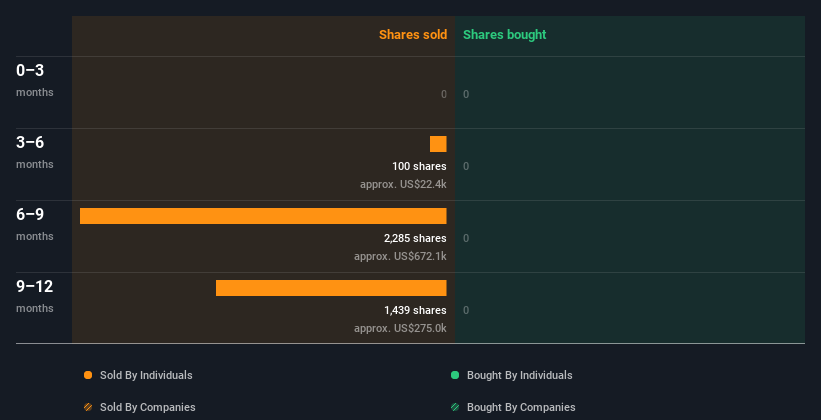Click the striped Bought By Companies legend icon
Image resolution: width=821 pixels, height=420 pixels.
point(455,407)
